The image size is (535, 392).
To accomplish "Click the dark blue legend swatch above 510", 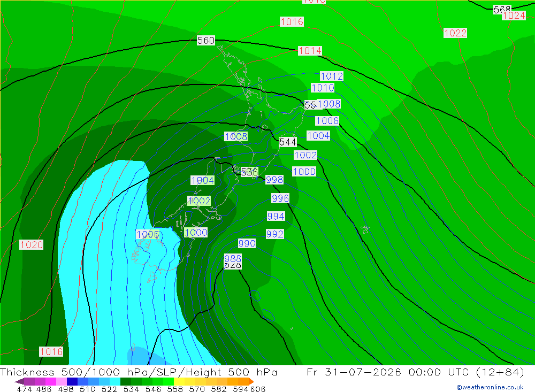I will 72,381.
